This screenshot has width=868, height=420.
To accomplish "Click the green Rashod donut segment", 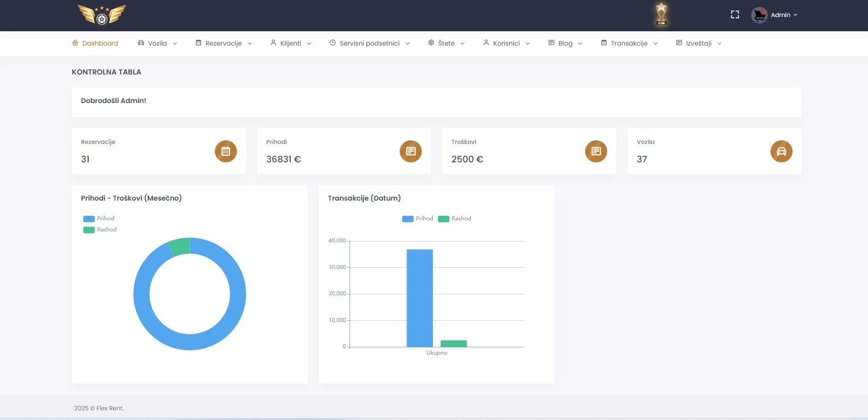I will (x=180, y=247).
